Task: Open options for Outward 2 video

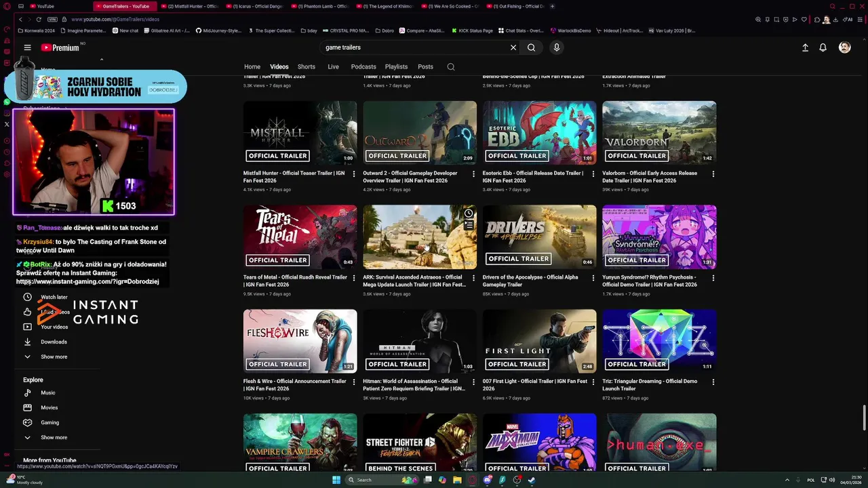Action: (473, 174)
